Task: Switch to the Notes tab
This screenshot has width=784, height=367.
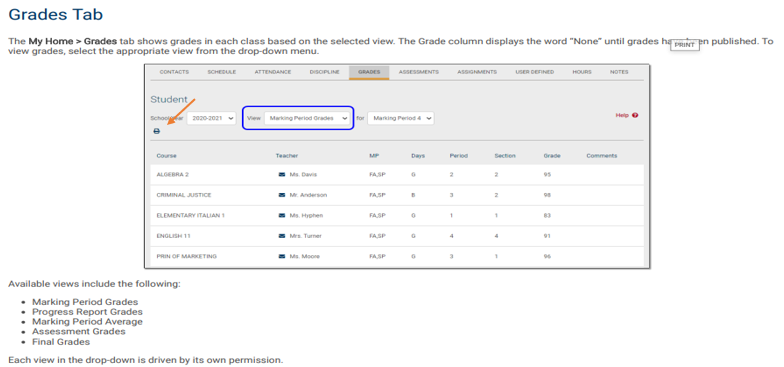Action: 619,72
